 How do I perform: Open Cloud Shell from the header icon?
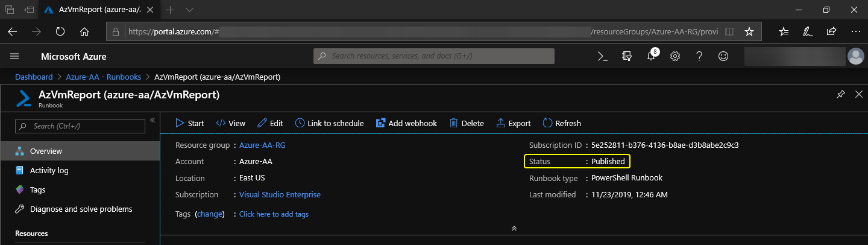tap(602, 56)
